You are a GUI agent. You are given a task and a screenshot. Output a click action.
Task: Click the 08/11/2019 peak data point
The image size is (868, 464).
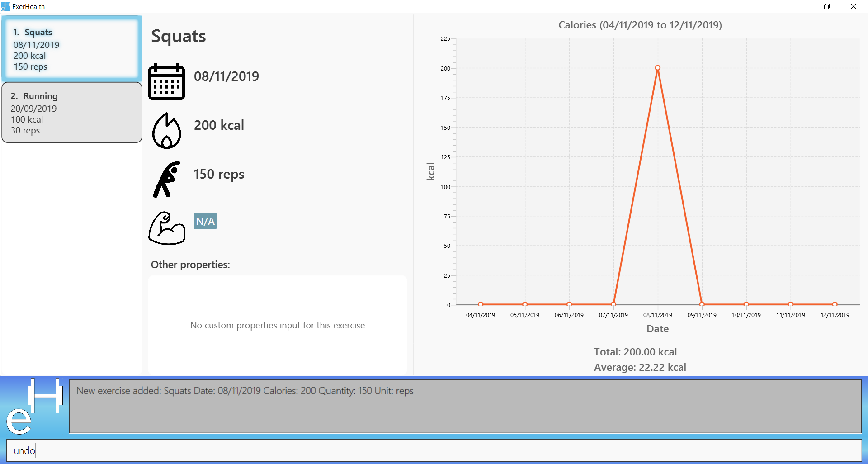tap(658, 68)
